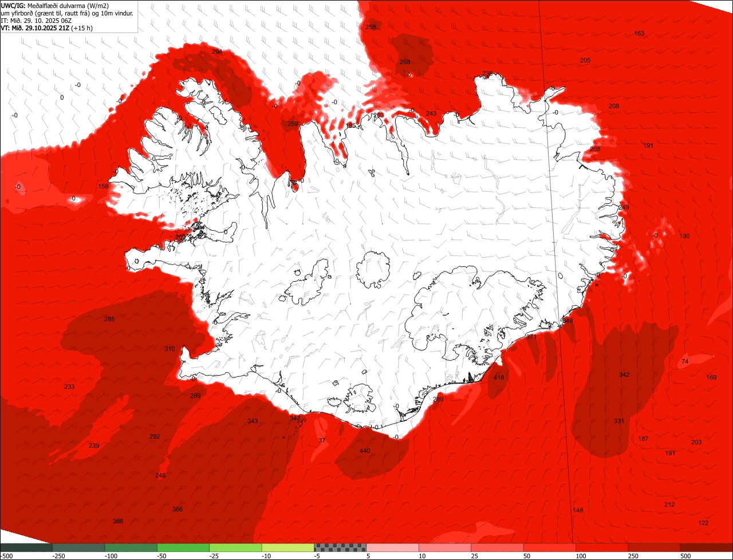Click the map value 148
Image resolution: width=733 pixels, height=560 pixels.
[578, 510]
